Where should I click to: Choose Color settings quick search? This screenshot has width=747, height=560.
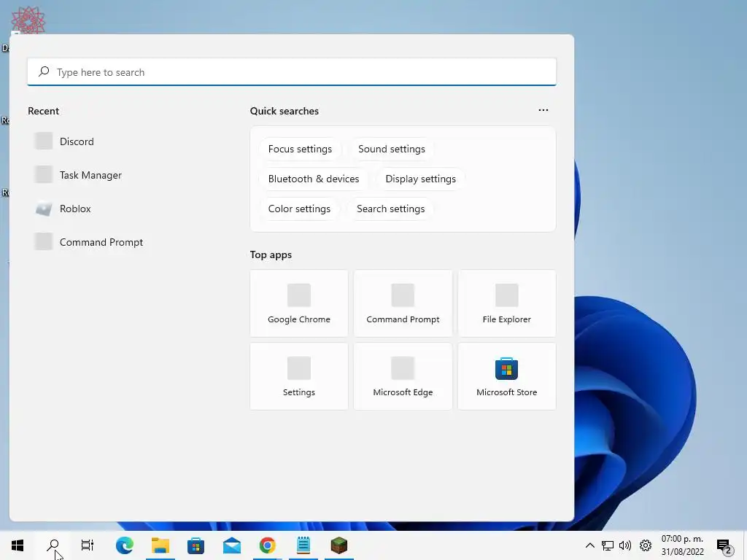pyautogui.click(x=299, y=209)
